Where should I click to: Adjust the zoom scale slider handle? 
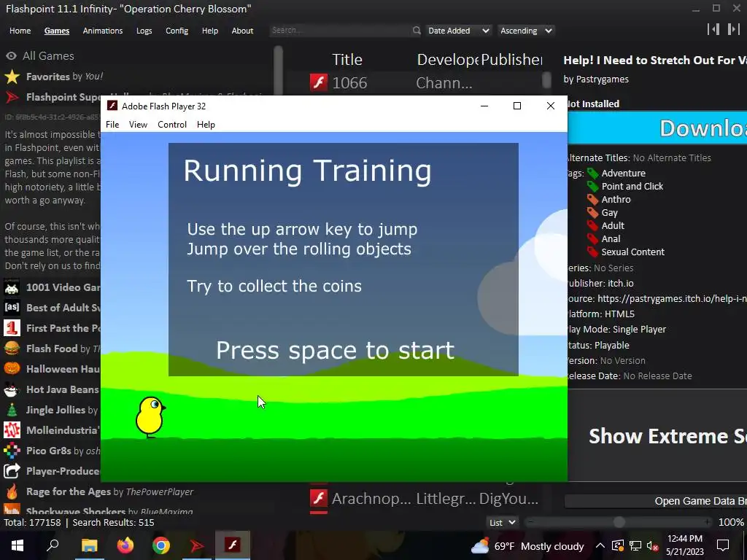click(x=619, y=522)
